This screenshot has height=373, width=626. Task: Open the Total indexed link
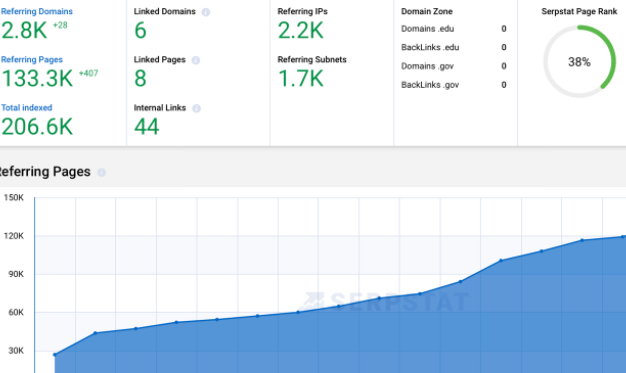click(x=27, y=108)
